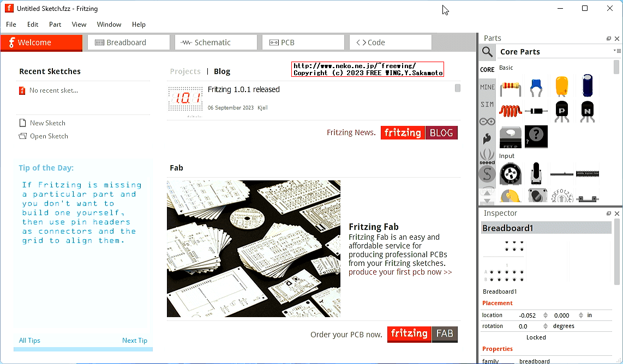Move down in the parts bin tab list
This screenshot has height=364, width=623.
(x=487, y=201)
